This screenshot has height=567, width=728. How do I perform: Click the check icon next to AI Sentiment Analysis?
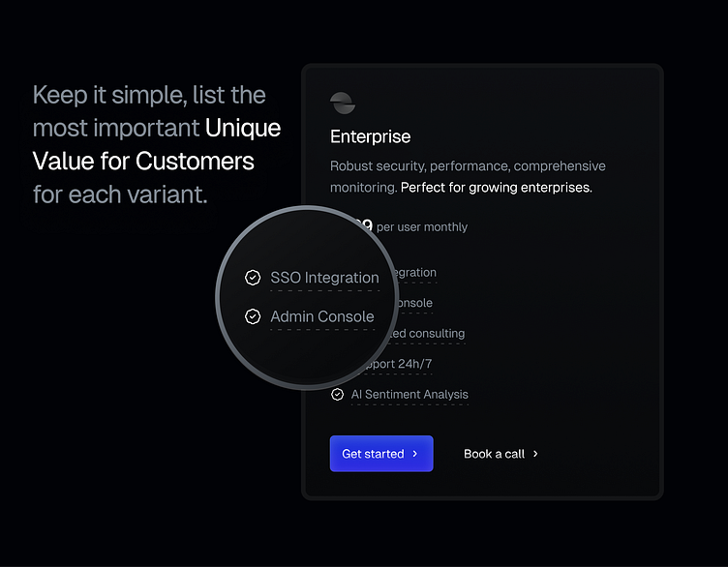pyautogui.click(x=337, y=395)
